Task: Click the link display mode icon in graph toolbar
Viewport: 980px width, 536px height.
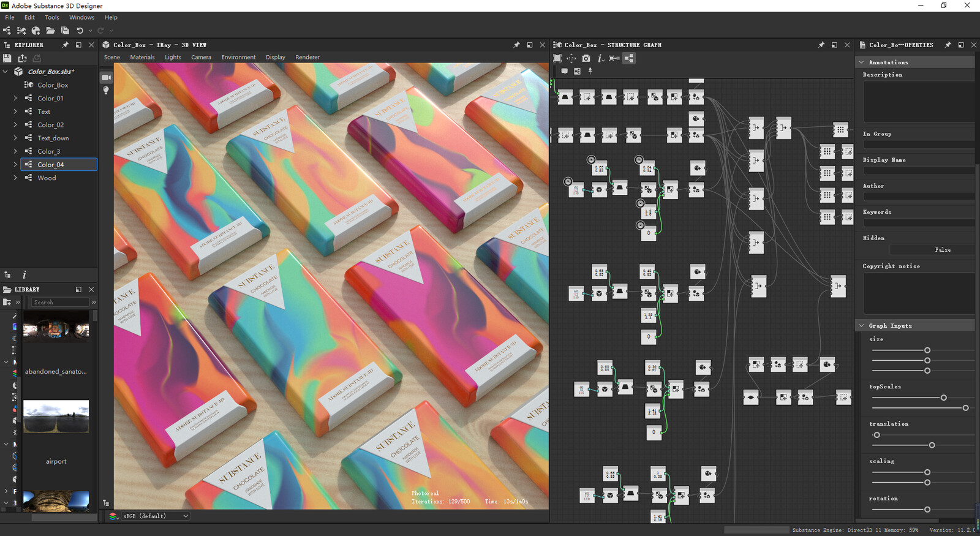Action: coord(614,58)
